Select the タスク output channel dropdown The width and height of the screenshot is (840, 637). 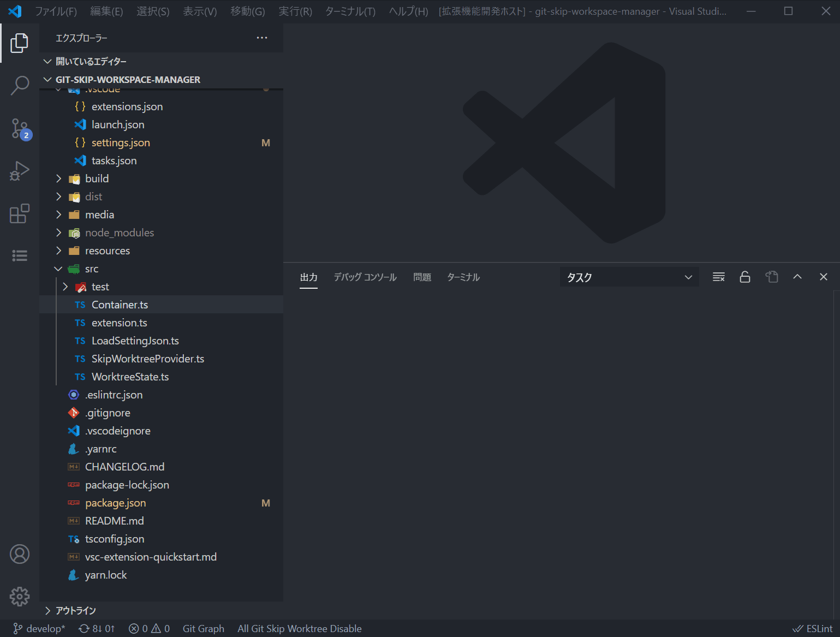click(629, 277)
